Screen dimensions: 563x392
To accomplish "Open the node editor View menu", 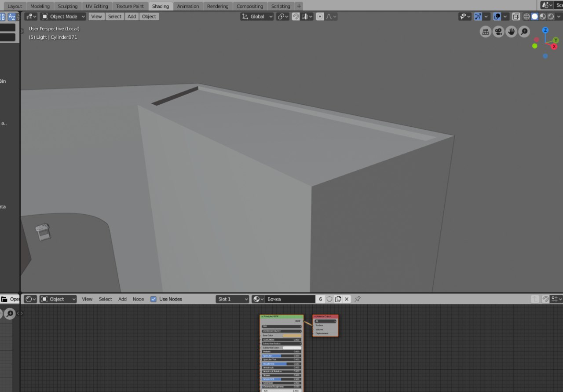I will (x=87, y=299).
